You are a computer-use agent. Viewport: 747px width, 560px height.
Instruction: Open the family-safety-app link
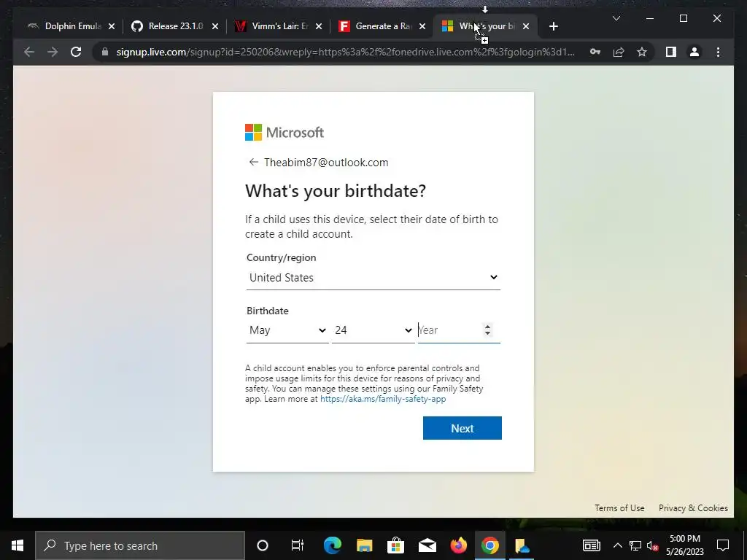click(383, 399)
